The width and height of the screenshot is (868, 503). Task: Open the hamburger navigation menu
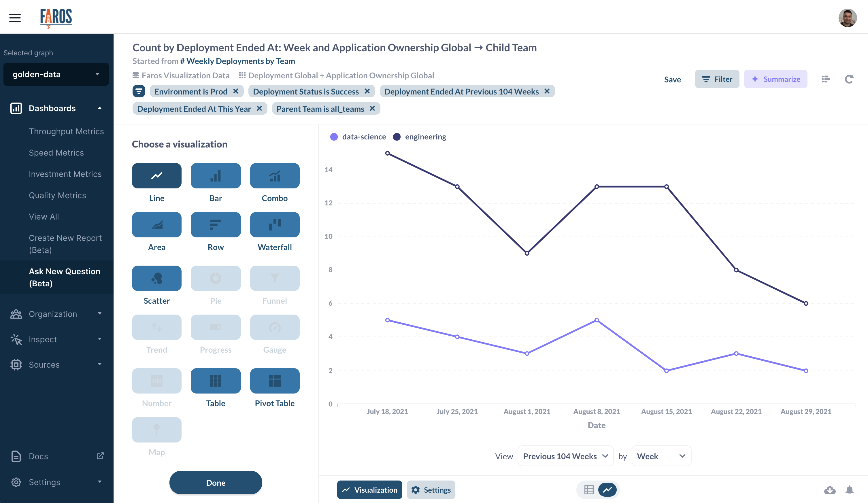coord(15,17)
